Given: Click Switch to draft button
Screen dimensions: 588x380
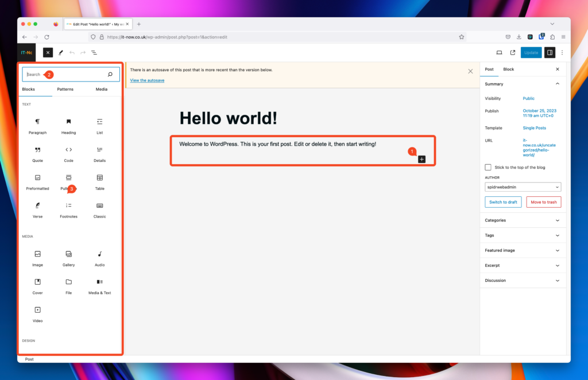Looking at the screenshot, I should pos(503,202).
